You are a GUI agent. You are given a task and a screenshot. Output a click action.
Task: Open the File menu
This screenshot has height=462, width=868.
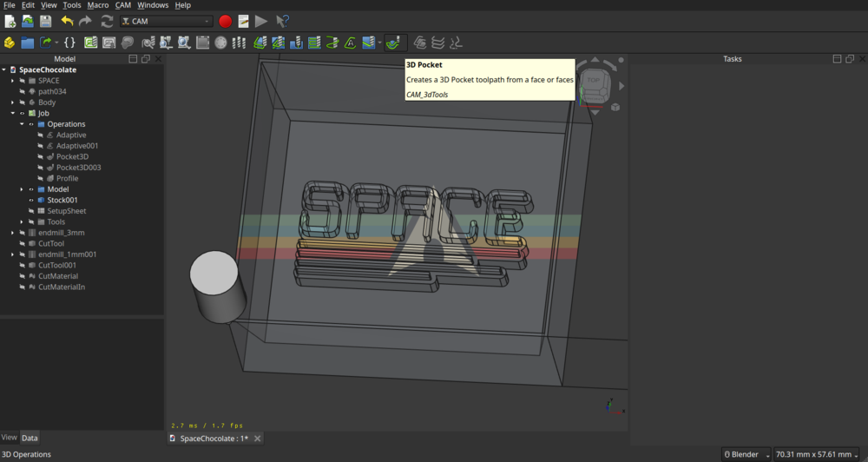coord(9,5)
